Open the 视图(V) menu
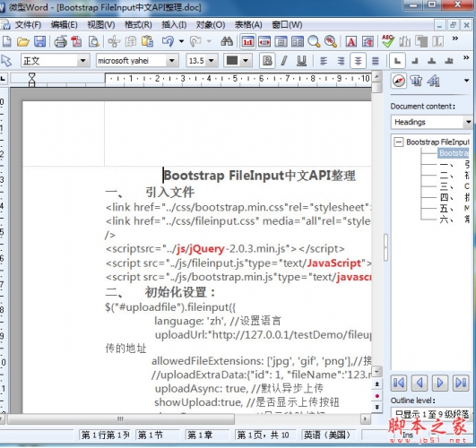The width and height of the screenshot is (476, 448). pyautogui.click(x=101, y=25)
